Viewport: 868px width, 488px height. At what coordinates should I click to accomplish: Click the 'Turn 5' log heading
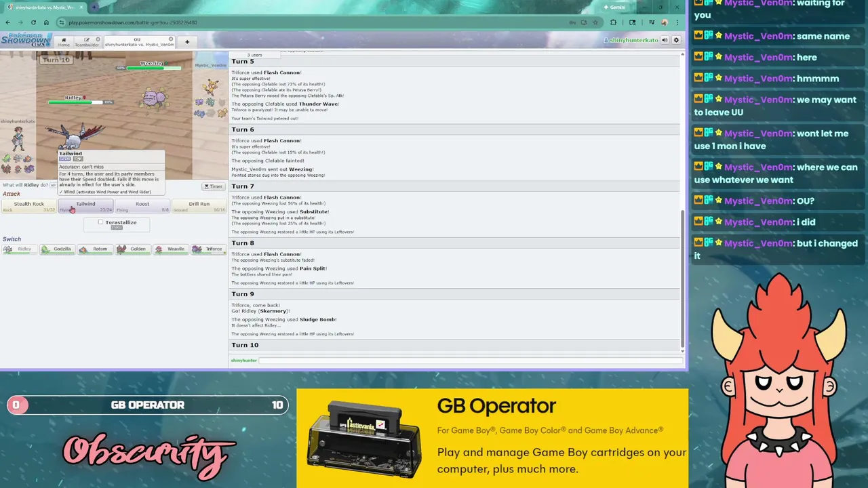(243, 62)
